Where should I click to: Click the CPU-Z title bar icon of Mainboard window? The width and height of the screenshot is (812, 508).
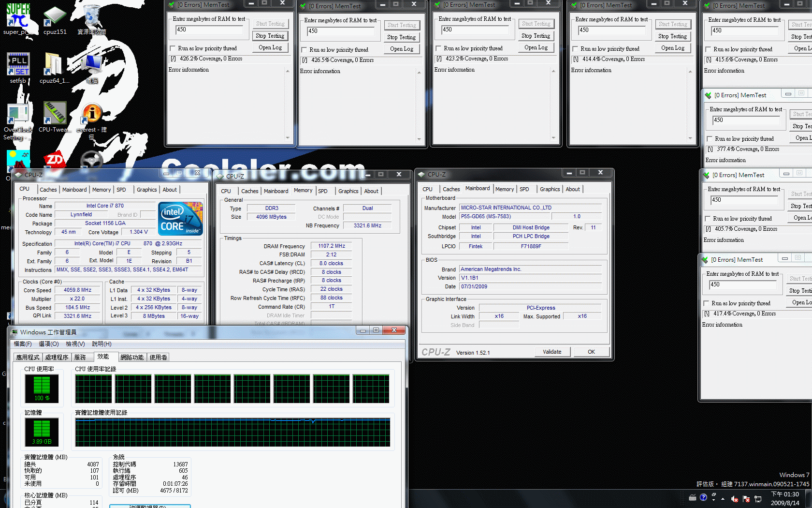[421, 174]
